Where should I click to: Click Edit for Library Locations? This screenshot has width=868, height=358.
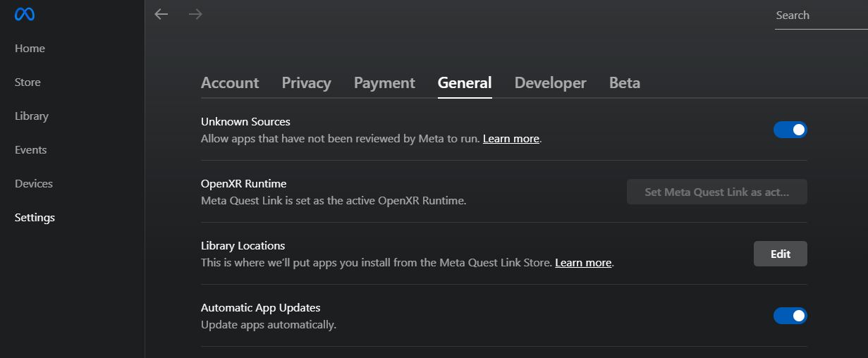pyautogui.click(x=780, y=254)
